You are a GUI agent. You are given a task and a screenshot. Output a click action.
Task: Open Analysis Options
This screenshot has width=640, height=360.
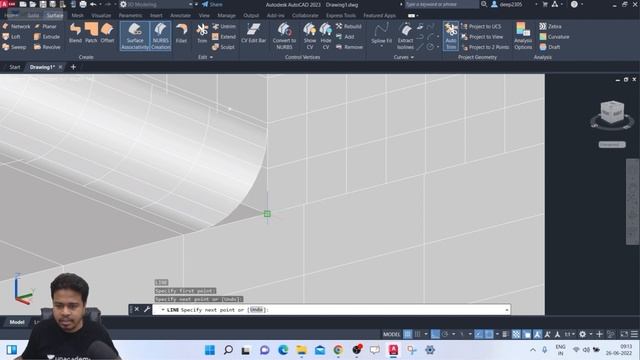(523, 36)
